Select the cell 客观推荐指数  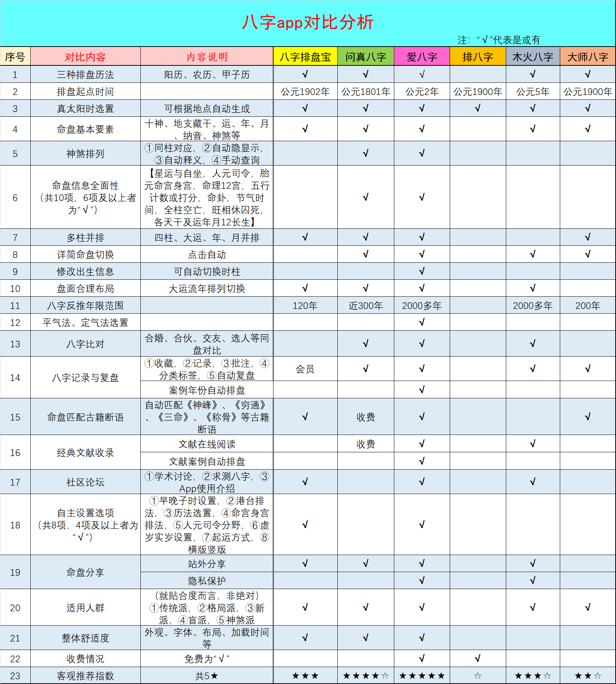pyautogui.click(x=85, y=676)
